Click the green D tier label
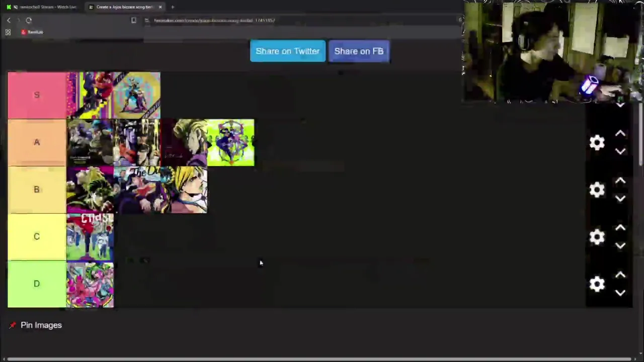644x362 pixels. (37, 284)
